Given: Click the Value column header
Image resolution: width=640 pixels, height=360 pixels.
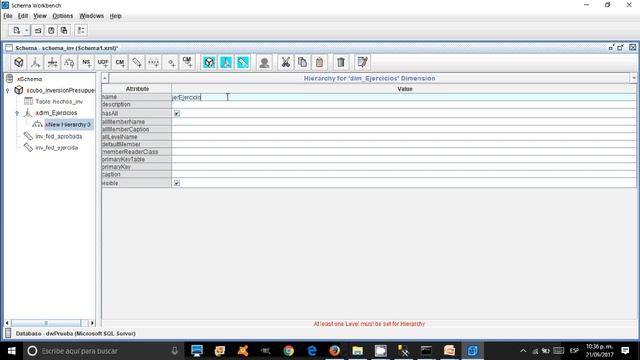Looking at the screenshot, I should [404, 89].
